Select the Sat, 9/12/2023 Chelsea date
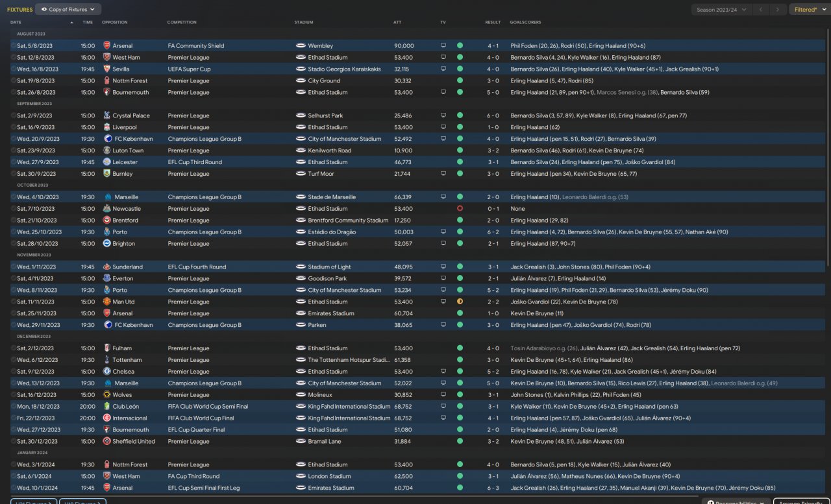Viewport: 831px width, 504px height. click(x=38, y=372)
